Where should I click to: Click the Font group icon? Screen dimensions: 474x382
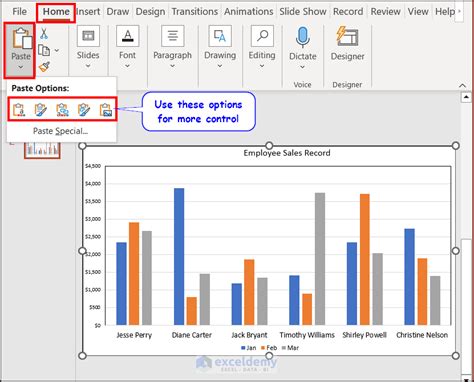point(127,36)
